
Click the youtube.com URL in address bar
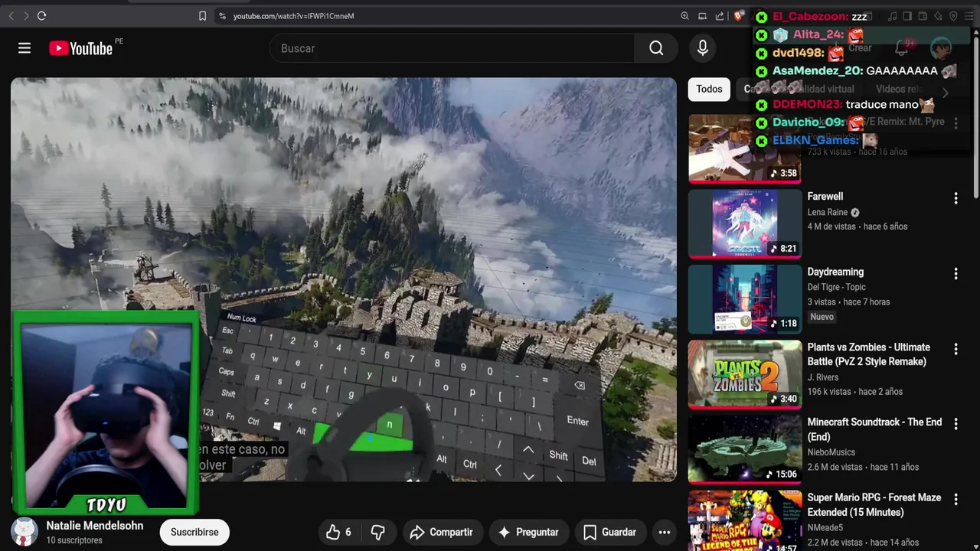point(294,16)
